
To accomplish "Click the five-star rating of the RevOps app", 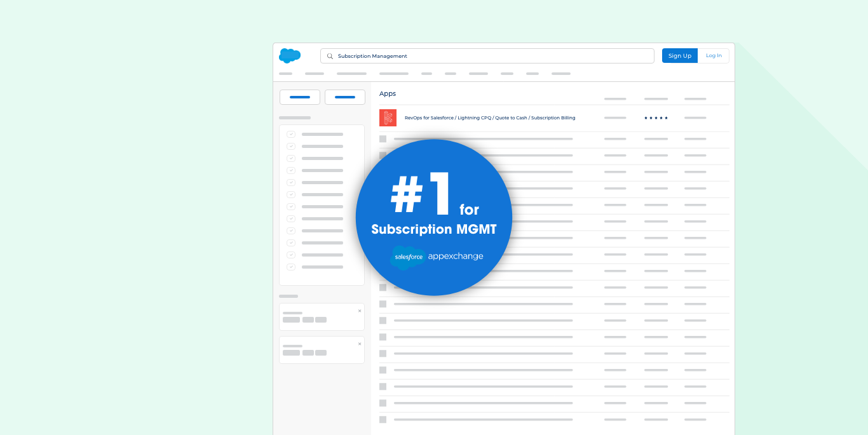I will click(x=656, y=118).
